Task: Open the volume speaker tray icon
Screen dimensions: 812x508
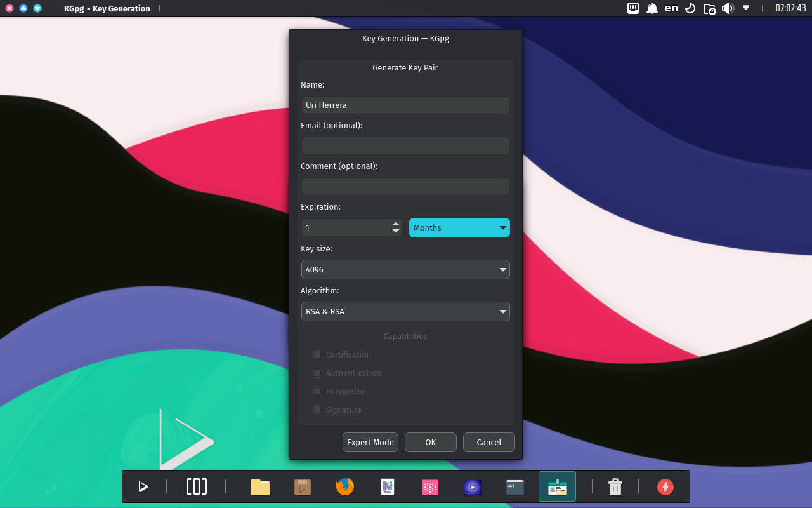Action: pos(728,8)
